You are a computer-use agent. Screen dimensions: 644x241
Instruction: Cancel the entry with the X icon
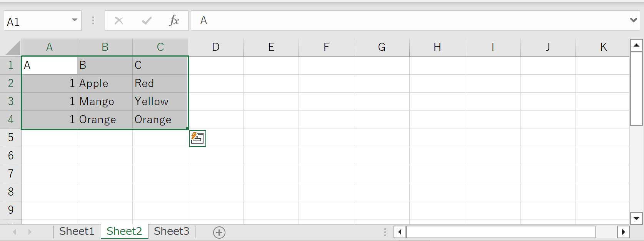click(x=119, y=20)
